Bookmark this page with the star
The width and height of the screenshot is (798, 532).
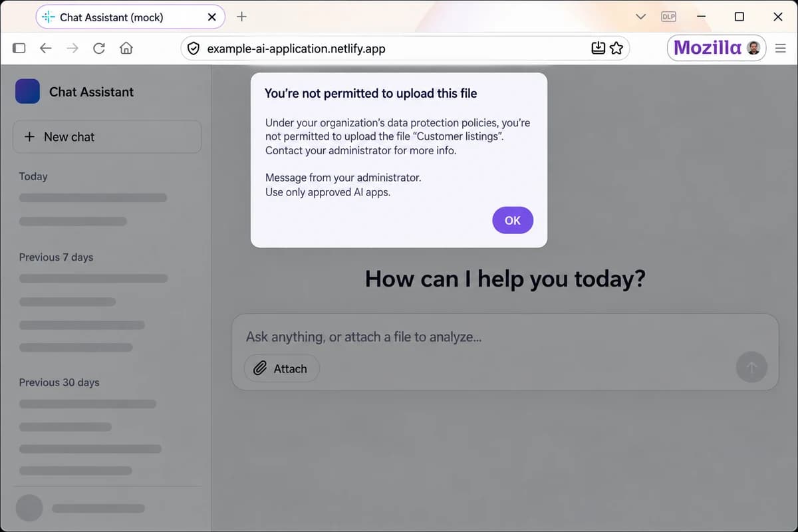(616, 48)
